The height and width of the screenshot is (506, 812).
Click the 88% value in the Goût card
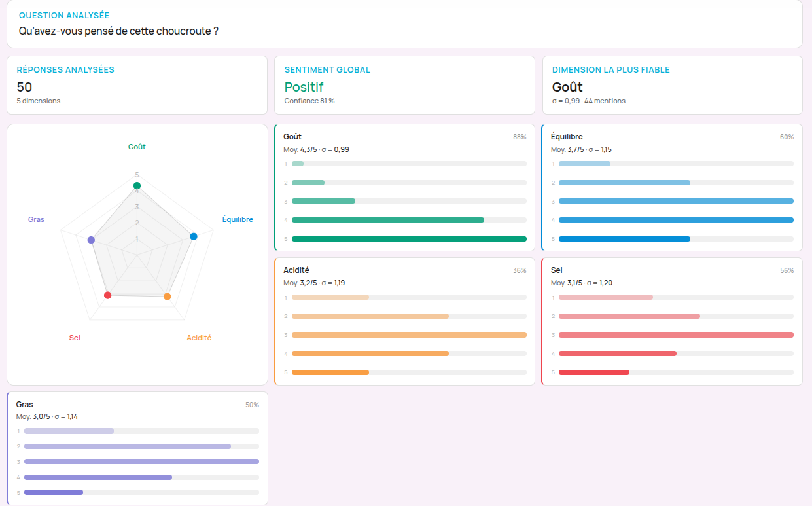click(x=520, y=137)
